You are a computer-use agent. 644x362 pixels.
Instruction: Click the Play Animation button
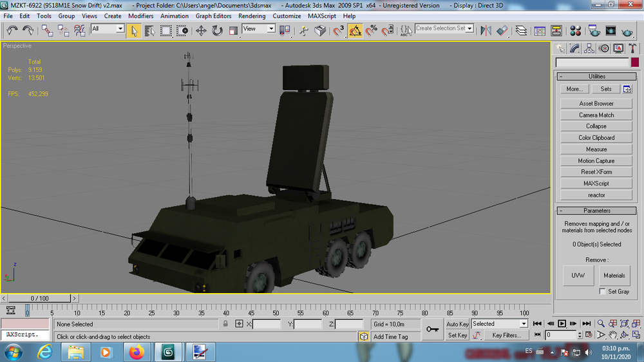[562, 324]
